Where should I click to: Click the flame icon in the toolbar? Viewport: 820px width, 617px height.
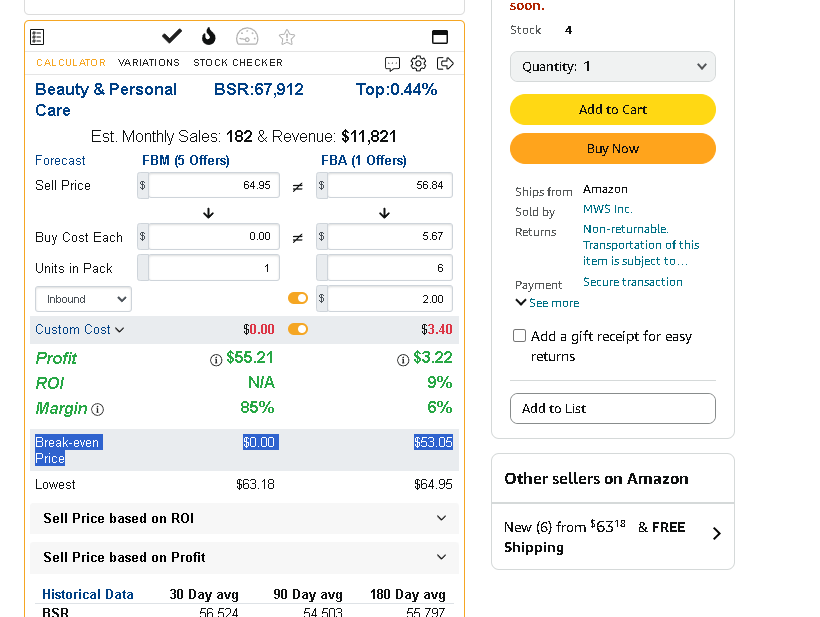click(x=209, y=37)
